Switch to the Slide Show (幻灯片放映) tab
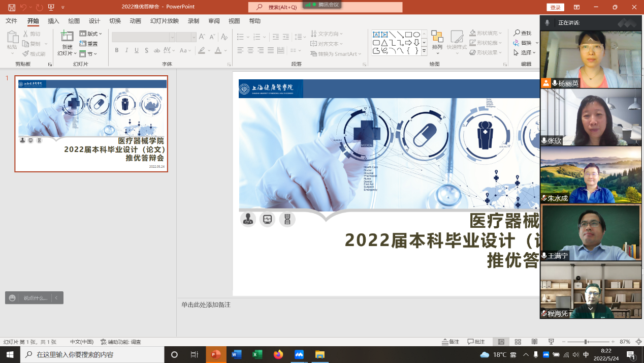 point(164,21)
